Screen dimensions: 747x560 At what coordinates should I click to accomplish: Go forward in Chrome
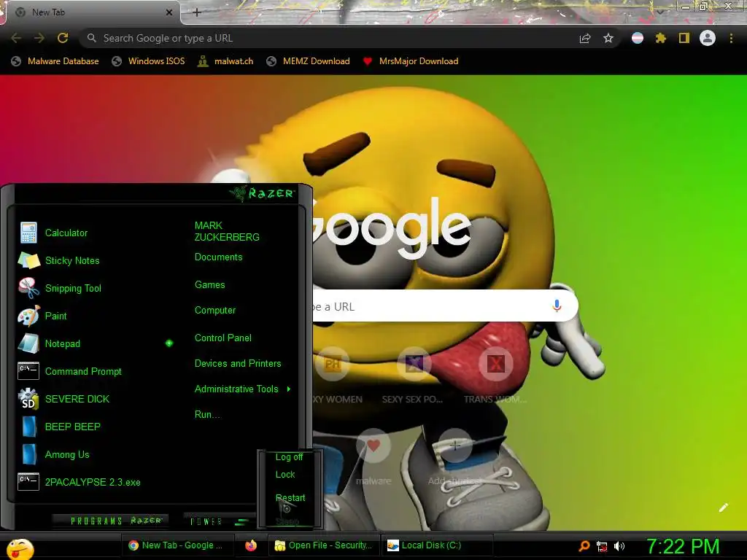pos(39,38)
